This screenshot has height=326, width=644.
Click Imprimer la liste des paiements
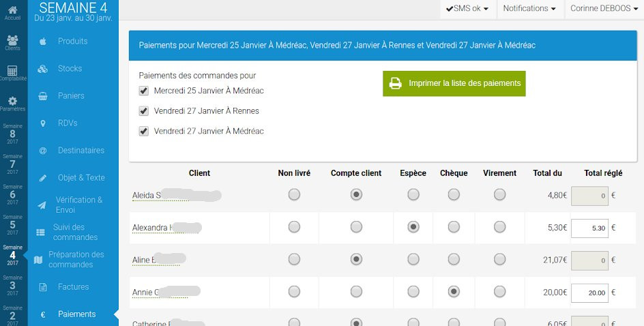[x=464, y=83]
